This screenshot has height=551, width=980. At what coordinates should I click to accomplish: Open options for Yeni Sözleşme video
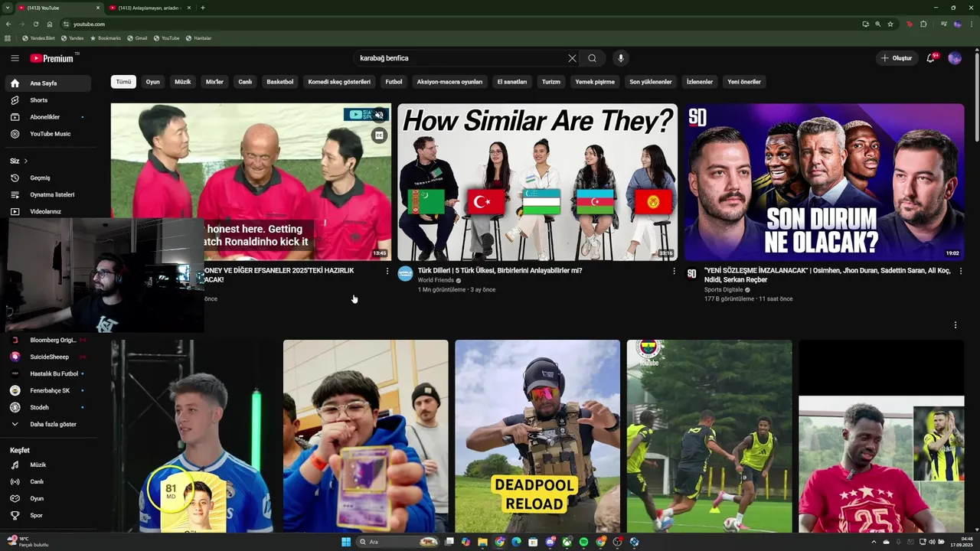961,271
